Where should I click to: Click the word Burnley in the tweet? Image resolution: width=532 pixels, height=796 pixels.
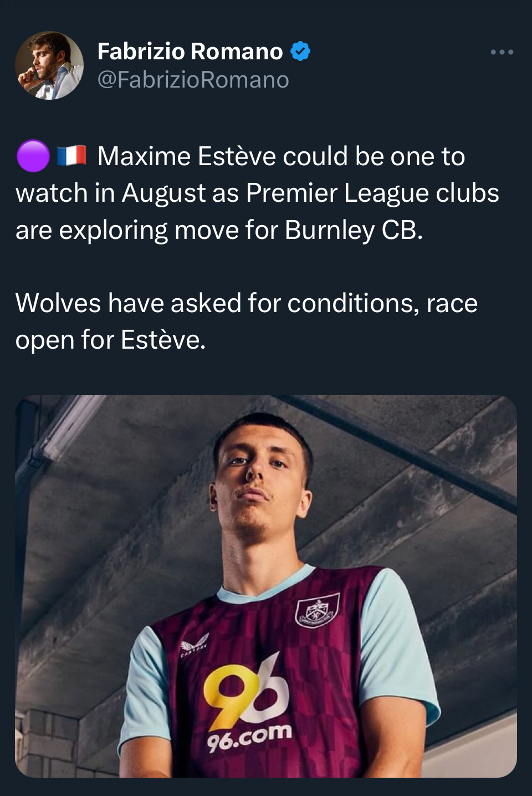point(330,230)
